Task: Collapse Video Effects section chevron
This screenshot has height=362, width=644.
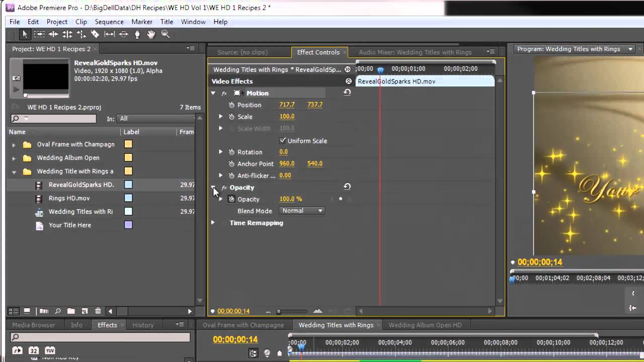Action: (x=348, y=81)
